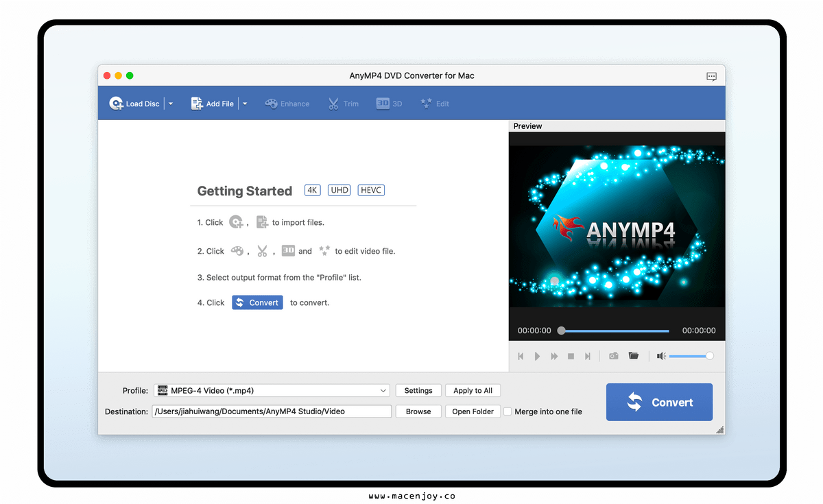This screenshot has width=823, height=504.
Task: Take a snapshot with the camera icon
Action: pos(614,356)
